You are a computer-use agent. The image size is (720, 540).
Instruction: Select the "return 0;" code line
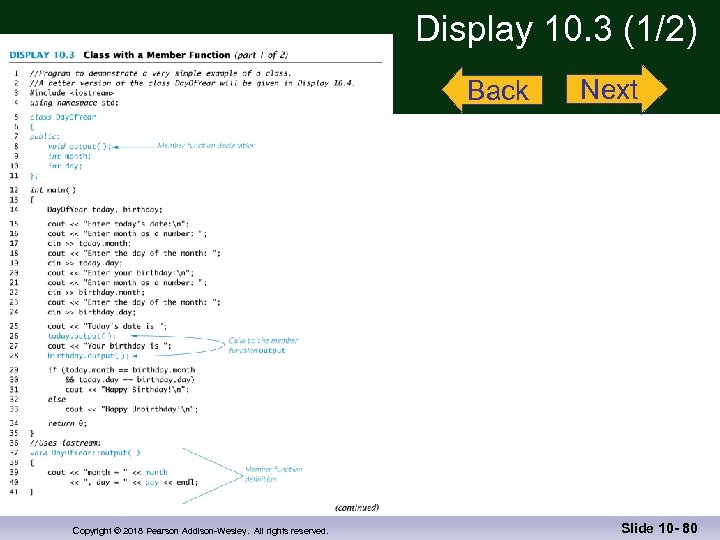pos(67,423)
